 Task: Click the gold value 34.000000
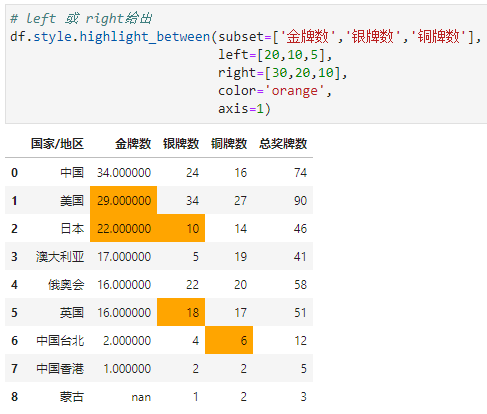point(124,173)
